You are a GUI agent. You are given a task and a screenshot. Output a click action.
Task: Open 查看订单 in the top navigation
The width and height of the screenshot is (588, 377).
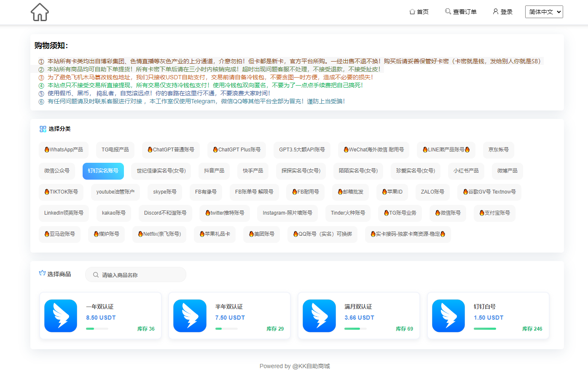[x=461, y=12]
